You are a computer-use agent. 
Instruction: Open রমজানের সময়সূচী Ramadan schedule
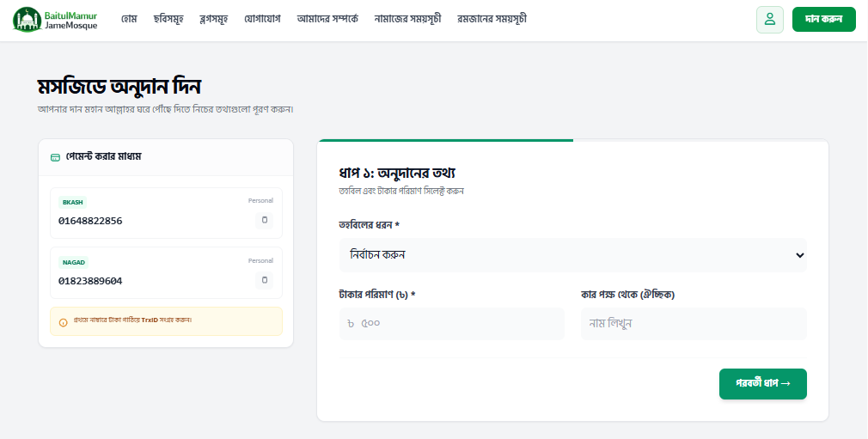click(x=492, y=19)
